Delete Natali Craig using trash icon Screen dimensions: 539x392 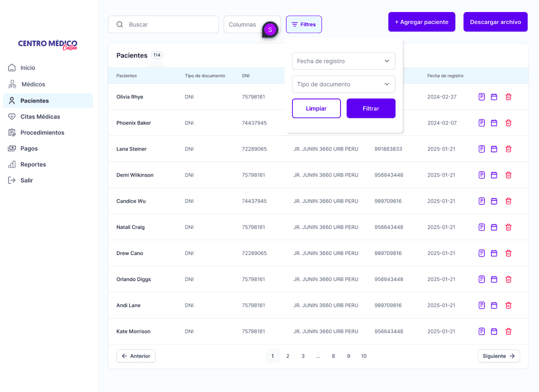tap(508, 227)
